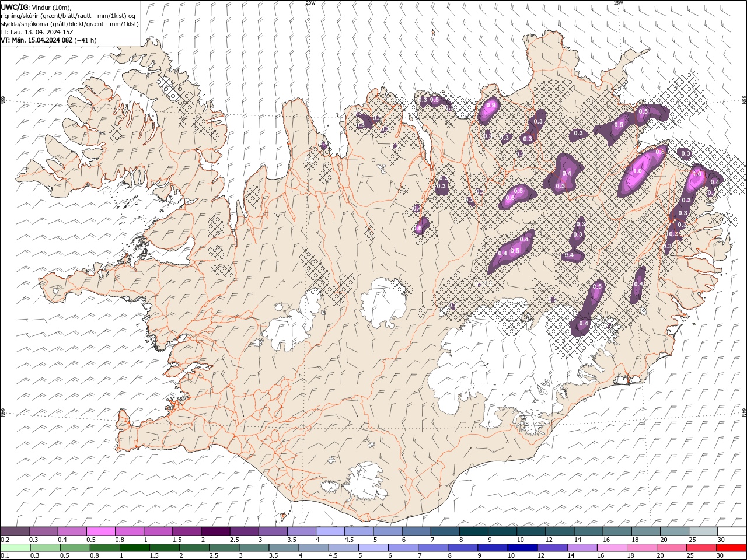The width and height of the screenshot is (747, 560).
Task: Select the 1 dark green swatch in lower legend row
Action: click(x=134, y=548)
